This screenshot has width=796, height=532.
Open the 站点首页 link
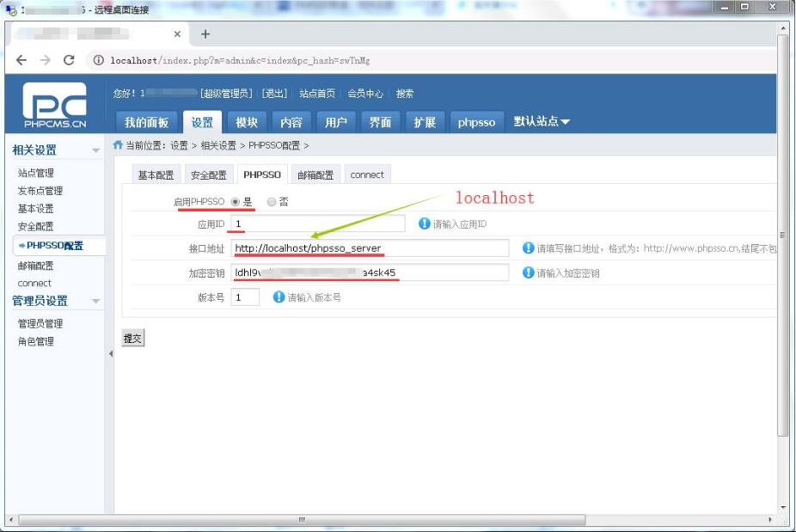(x=317, y=94)
